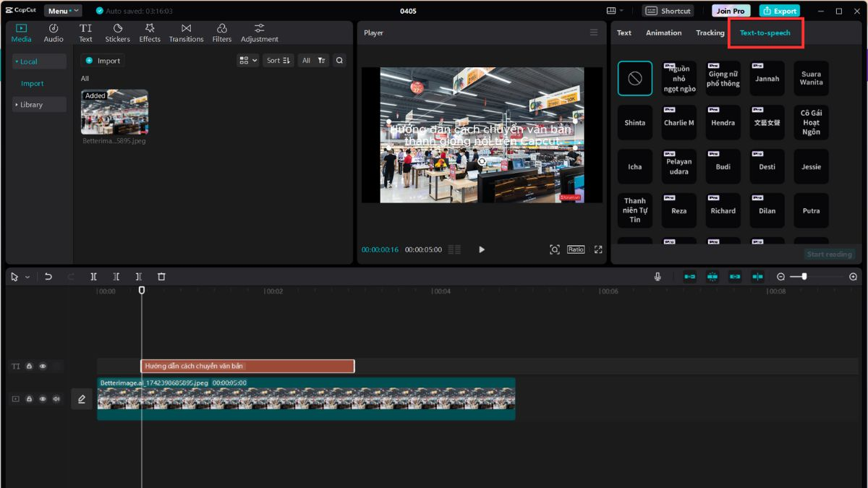Viewport: 868px width, 488px height.
Task: Switch to the Animation tab
Action: tap(663, 33)
